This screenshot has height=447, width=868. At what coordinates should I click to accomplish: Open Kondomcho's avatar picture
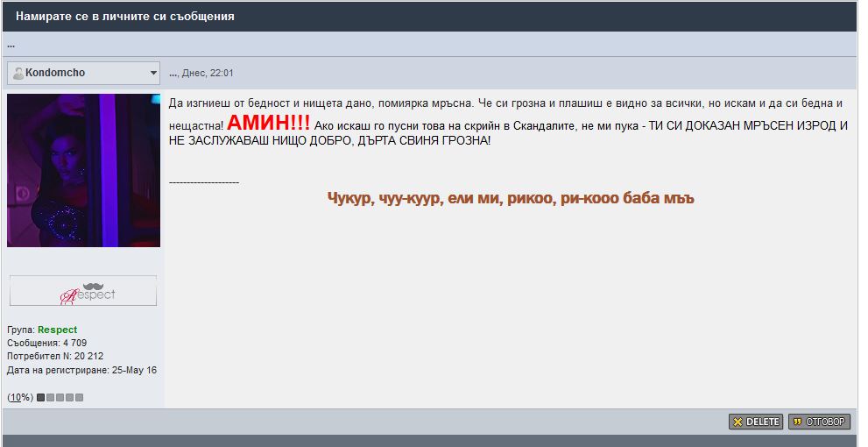tap(83, 170)
